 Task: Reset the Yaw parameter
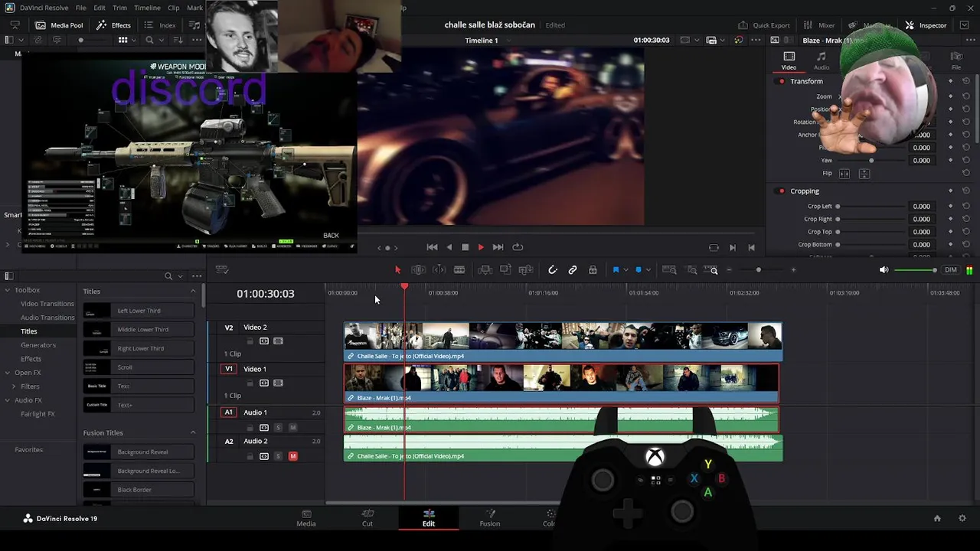pos(966,161)
